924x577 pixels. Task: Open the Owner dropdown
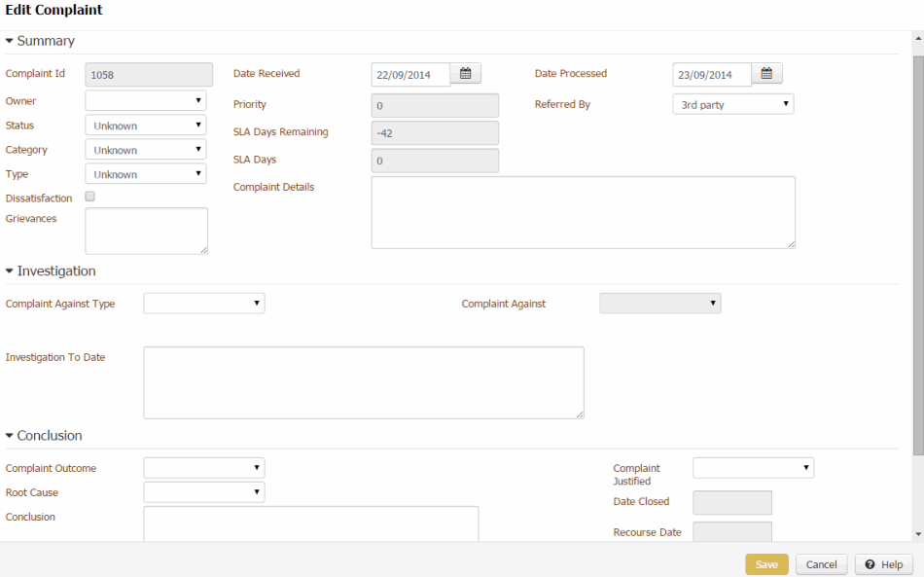click(x=144, y=100)
